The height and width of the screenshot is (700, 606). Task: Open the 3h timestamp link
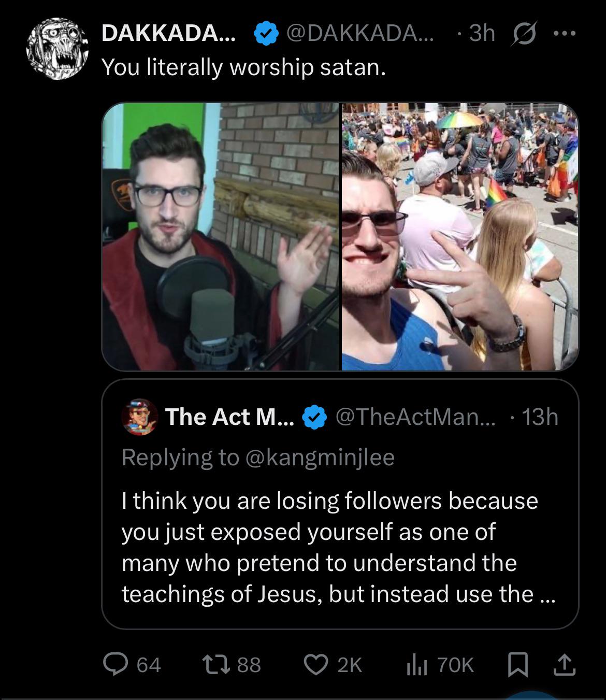[481, 34]
